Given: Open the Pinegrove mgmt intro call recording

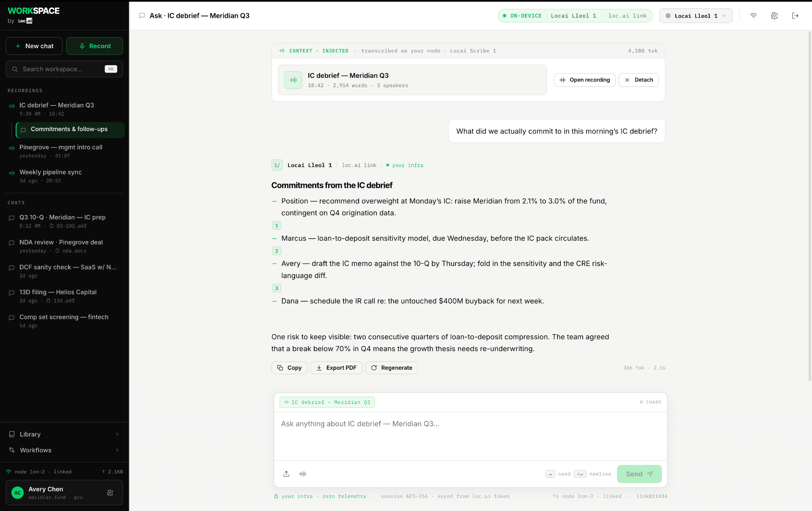Looking at the screenshot, I should pyautogui.click(x=64, y=151).
